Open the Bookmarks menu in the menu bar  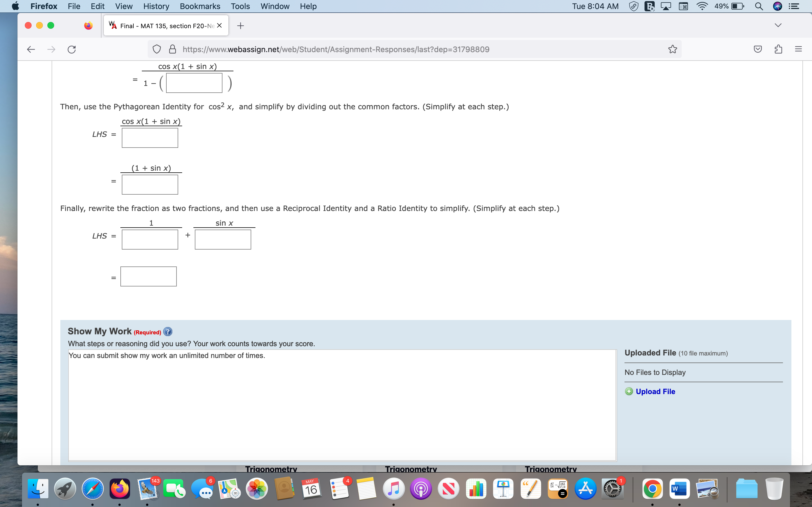coord(200,6)
